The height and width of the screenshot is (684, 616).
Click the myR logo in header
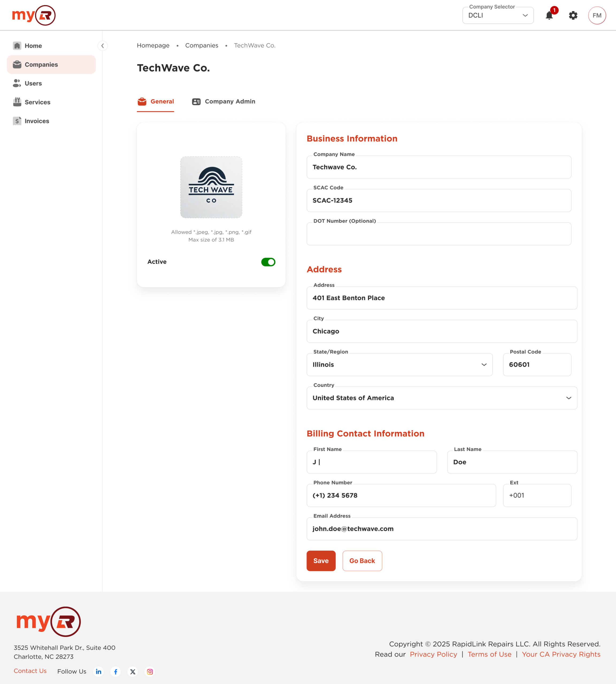point(34,15)
